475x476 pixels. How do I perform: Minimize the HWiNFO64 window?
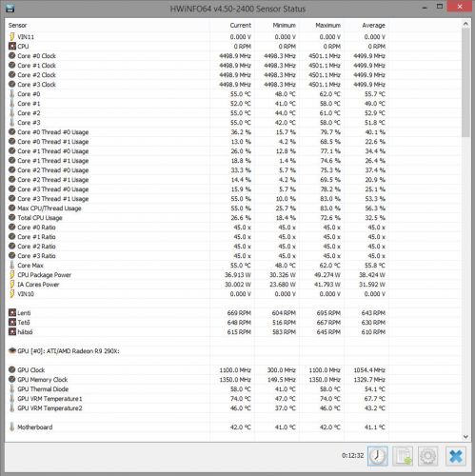coord(425,8)
